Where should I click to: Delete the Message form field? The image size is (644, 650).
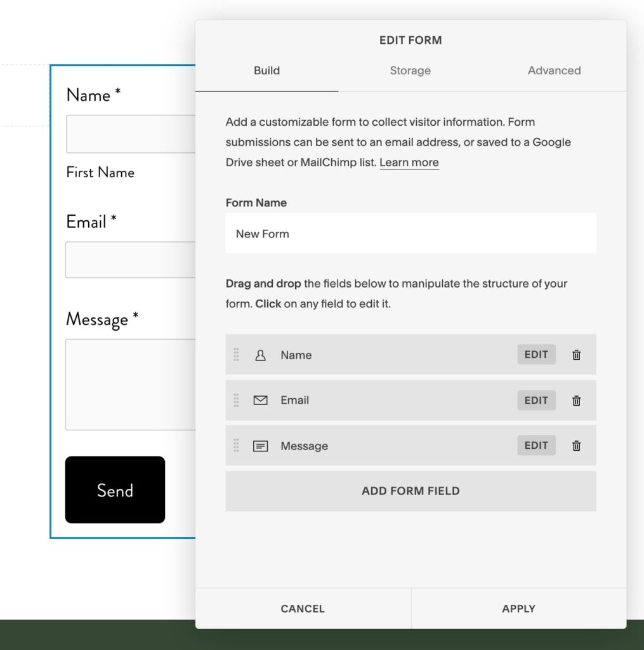click(x=576, y=446)
